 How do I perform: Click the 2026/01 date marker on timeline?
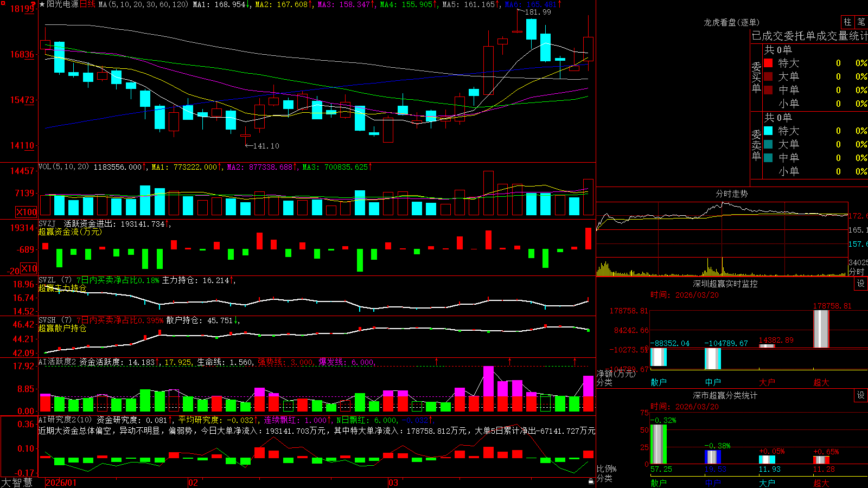click(x=61, y=483)
